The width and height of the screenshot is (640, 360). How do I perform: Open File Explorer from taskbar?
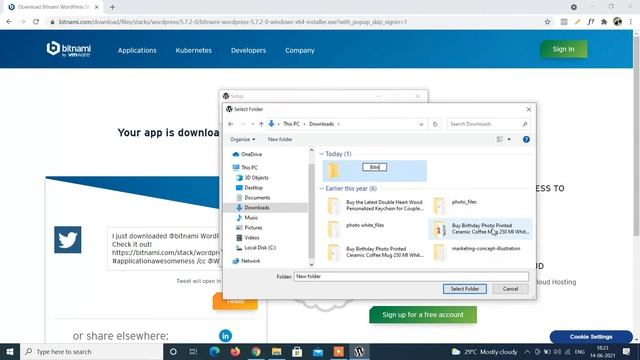(276, 352)
